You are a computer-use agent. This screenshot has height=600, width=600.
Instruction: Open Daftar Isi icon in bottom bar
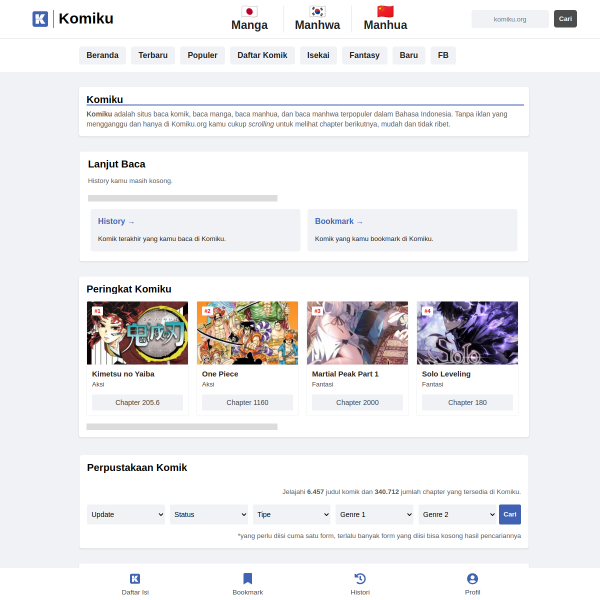tap(135, 579)
